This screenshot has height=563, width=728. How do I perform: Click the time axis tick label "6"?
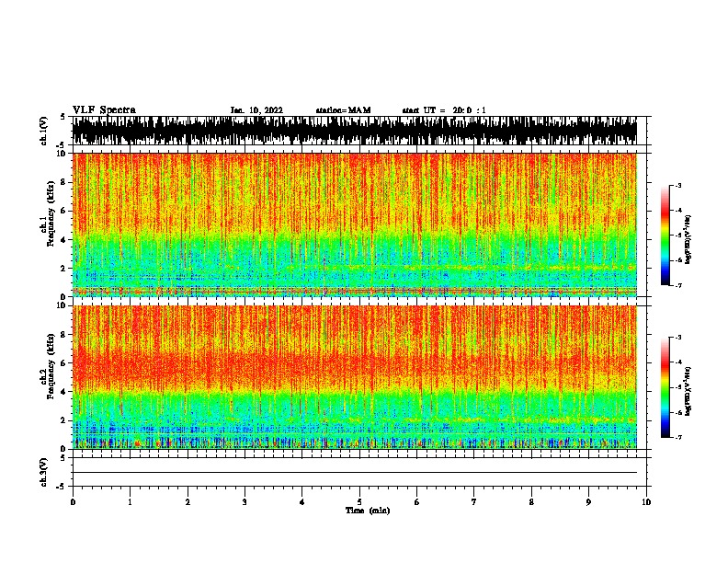(x=417, y=502)
